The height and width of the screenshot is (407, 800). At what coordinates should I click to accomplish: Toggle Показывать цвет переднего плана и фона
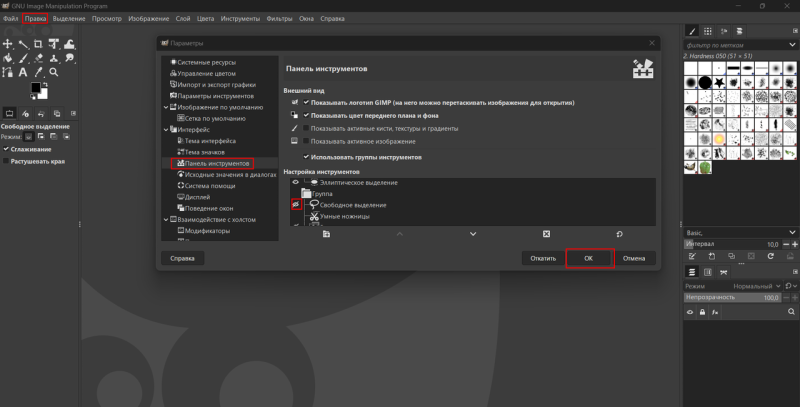click(306, 115)
